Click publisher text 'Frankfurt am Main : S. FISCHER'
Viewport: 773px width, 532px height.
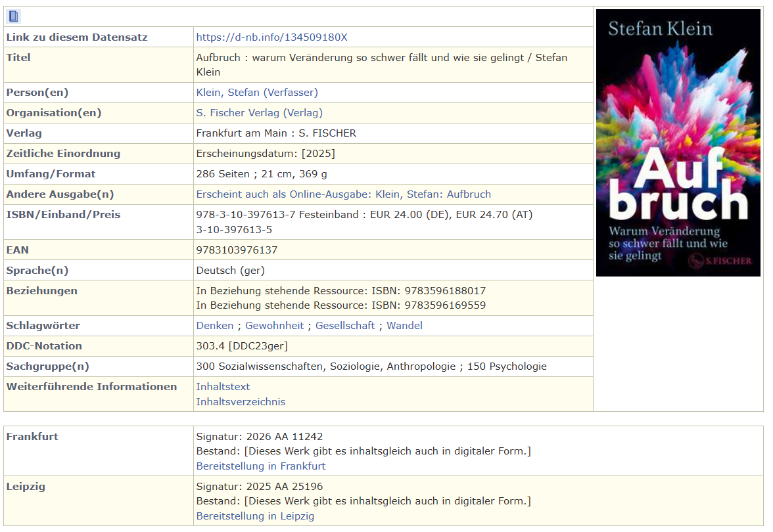(x=276, y=133)
